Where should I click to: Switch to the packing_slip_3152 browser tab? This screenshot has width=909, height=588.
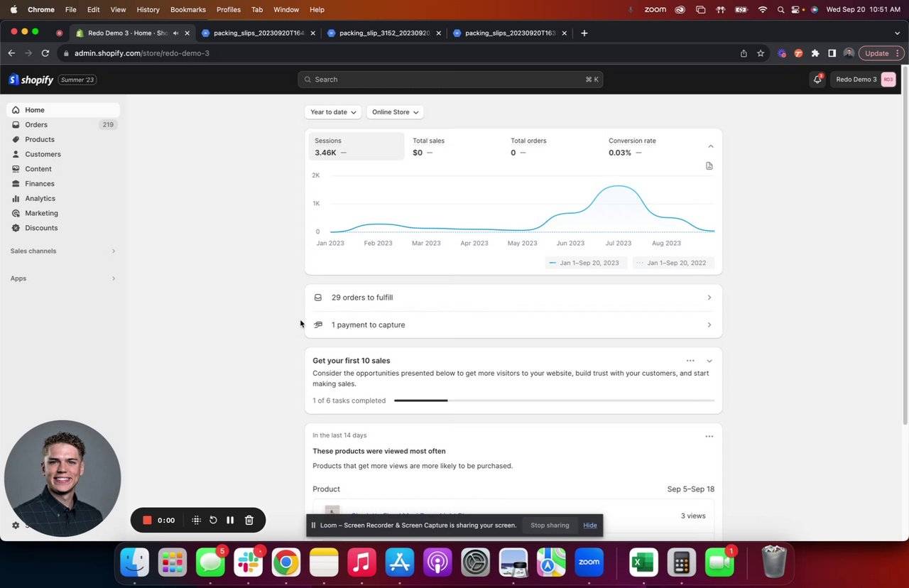coord(383,33)
